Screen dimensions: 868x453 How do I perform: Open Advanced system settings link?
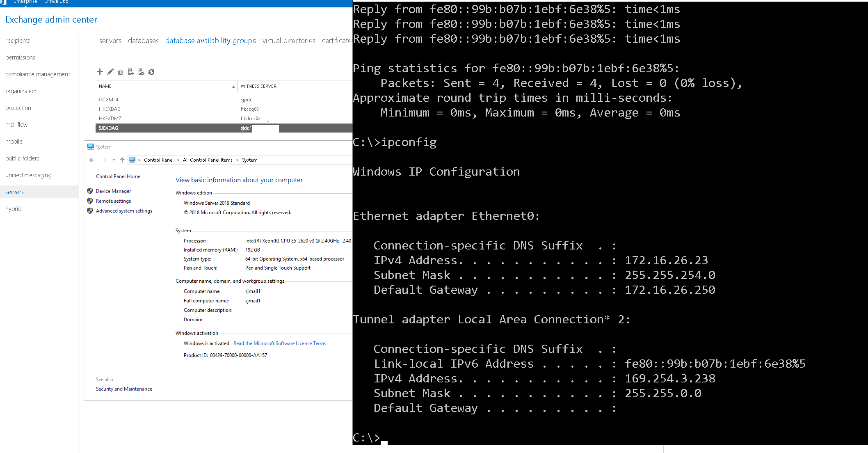click(124, 211)
